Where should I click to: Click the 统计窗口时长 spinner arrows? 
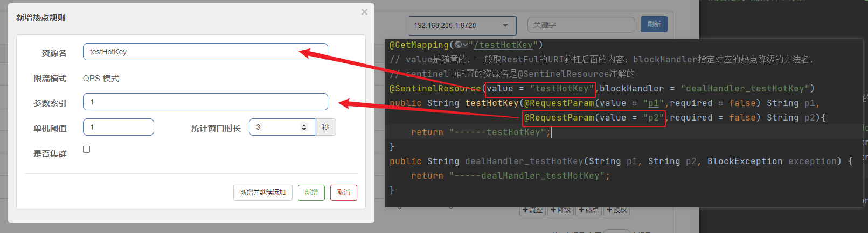(304, 127)
